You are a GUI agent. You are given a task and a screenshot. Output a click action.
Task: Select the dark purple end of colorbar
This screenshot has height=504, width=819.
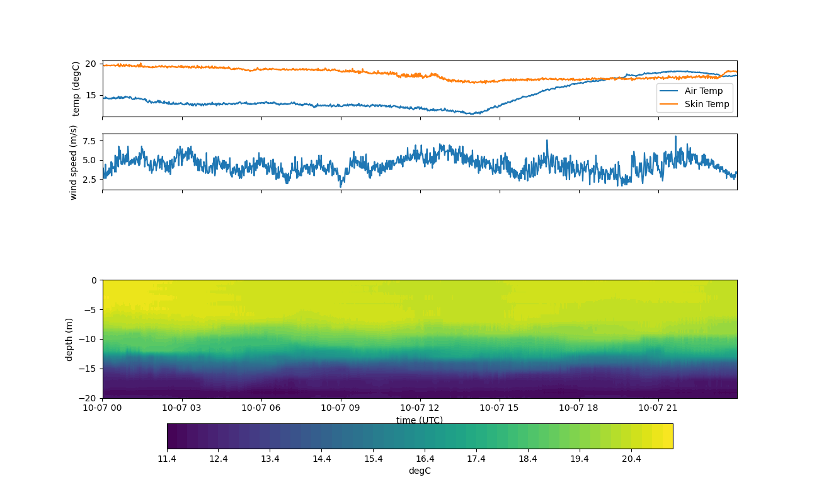pos(173,436)
